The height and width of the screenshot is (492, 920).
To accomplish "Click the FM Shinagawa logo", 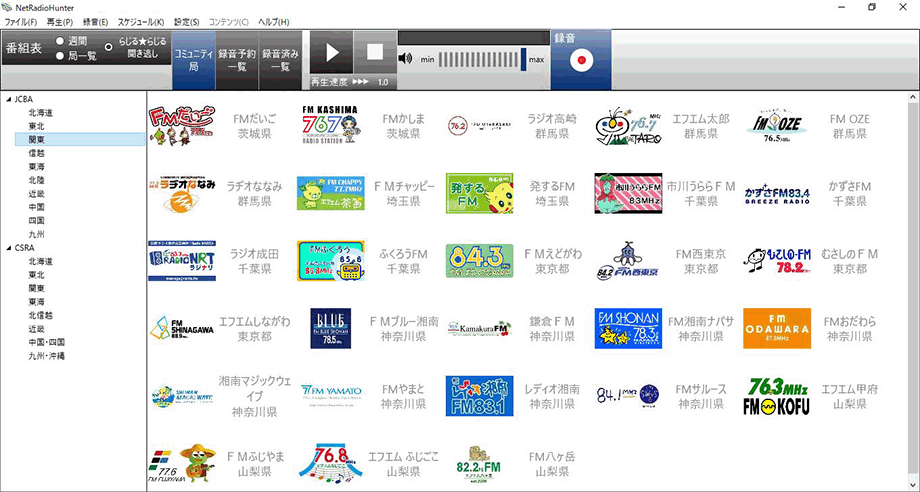I will coord(182,328).
